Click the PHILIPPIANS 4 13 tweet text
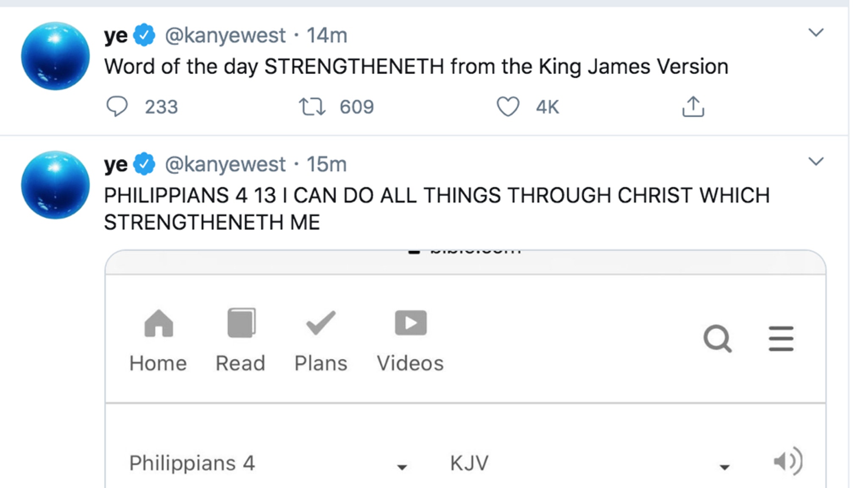The image size is (868, 488). tap(437, 209)
